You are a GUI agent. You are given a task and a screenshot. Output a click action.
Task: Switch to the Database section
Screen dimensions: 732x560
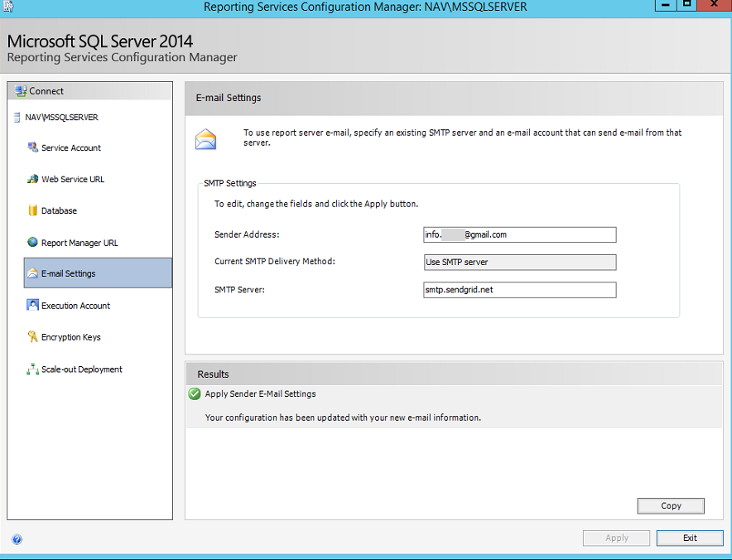click(x=59, y=210)
